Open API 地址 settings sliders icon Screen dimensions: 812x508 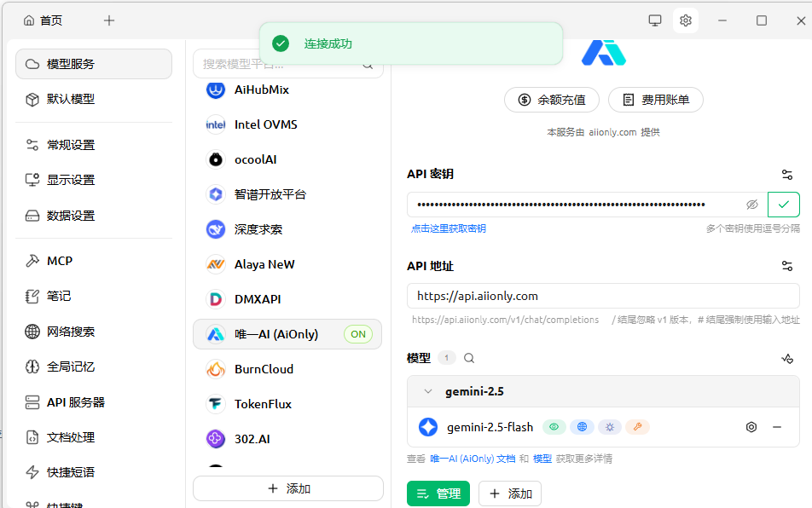787,267
